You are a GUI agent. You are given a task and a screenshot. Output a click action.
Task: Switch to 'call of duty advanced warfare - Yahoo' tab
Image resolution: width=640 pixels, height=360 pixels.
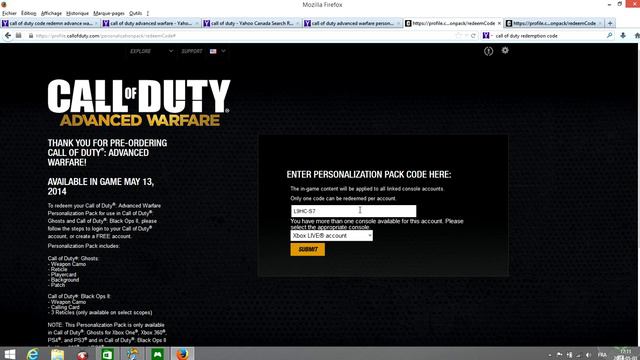[151, 23]
